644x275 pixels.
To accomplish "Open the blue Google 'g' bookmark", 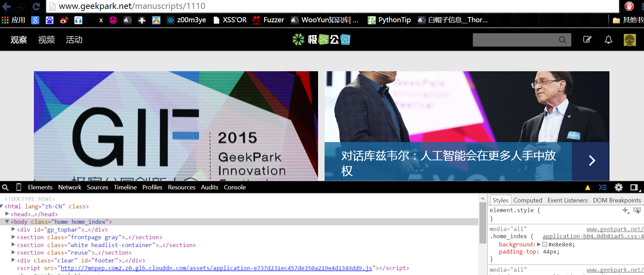I will coord(35,20).
